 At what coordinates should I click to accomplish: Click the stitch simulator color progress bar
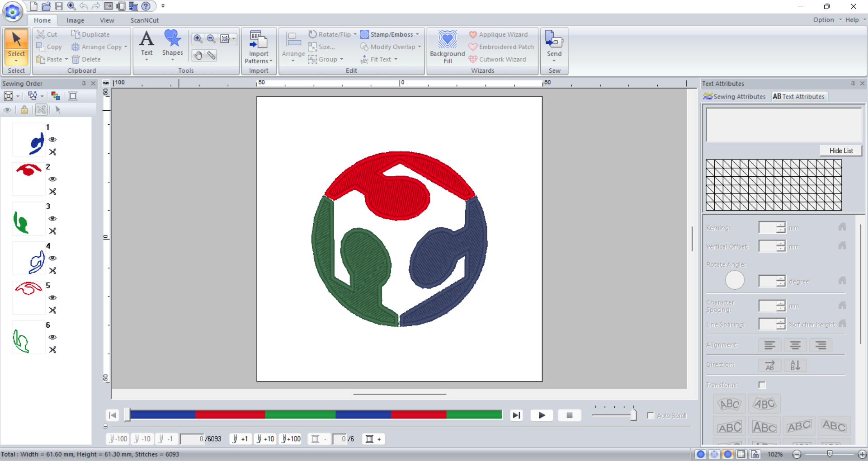pos(316,414)
